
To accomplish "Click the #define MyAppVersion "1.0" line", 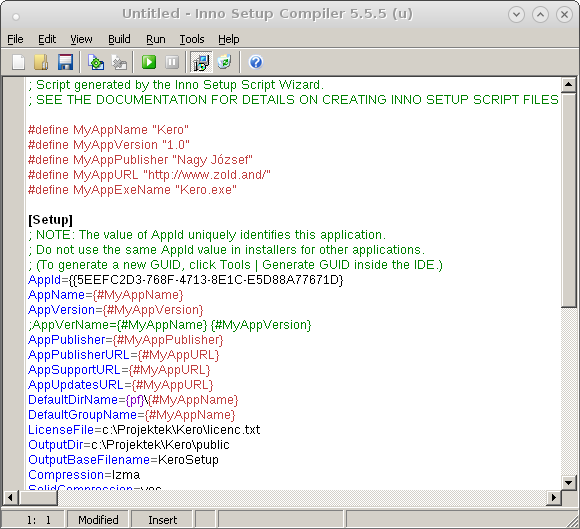I will pos(109,145).
